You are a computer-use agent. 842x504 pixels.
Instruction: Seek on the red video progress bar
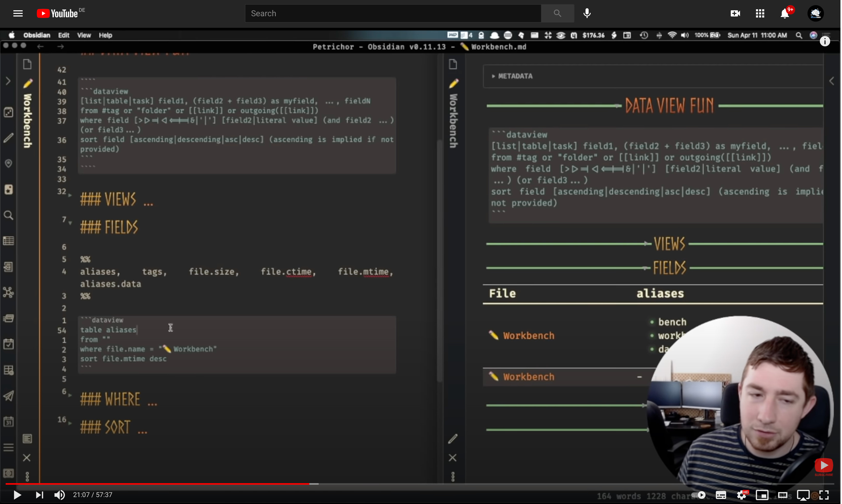tap(158, 484)
